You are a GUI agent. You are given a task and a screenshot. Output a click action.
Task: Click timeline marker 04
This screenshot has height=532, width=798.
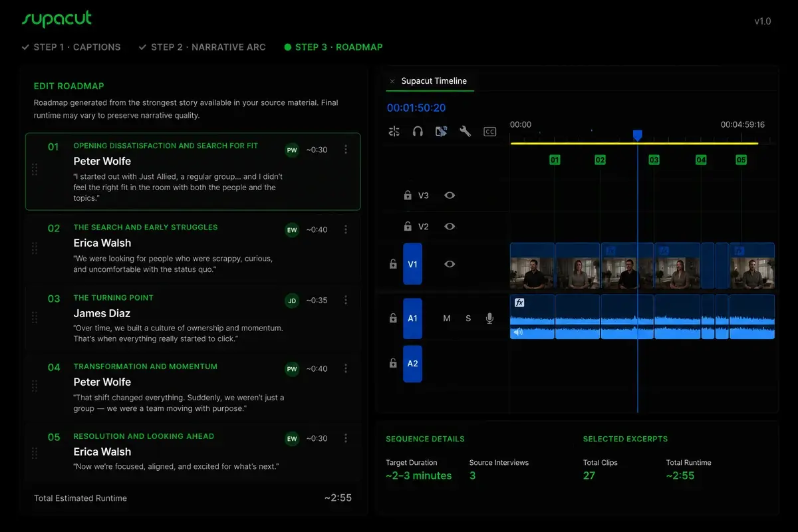(x=701, y=160)
